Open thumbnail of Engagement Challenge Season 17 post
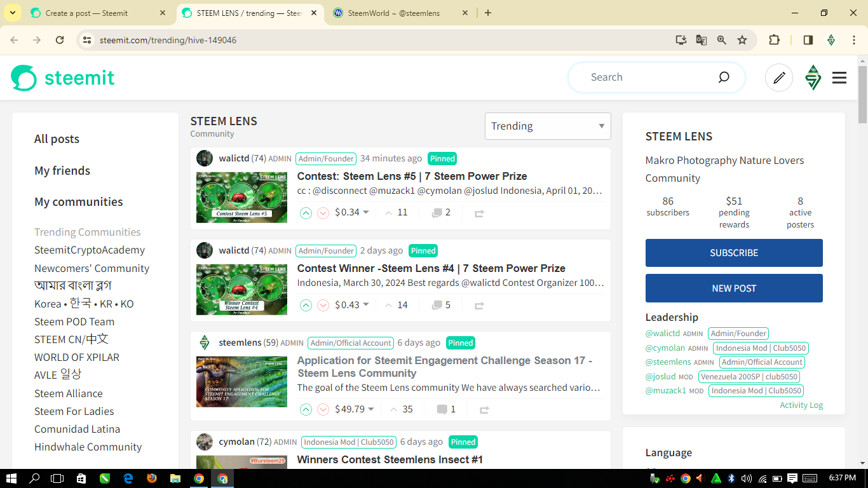Image resolution: width=868 pixels, height=488 pixels. (x=241, y=382)
